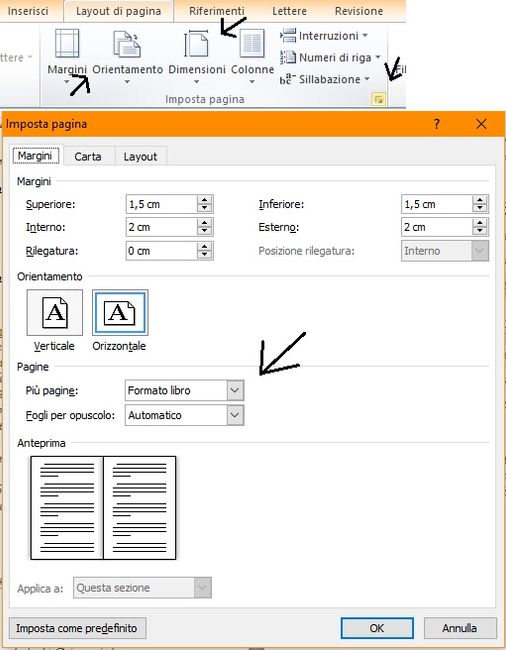Increase the Inferiore margin with spinner
The height and width of the screenshot is (650, 506).
[480, 200]
